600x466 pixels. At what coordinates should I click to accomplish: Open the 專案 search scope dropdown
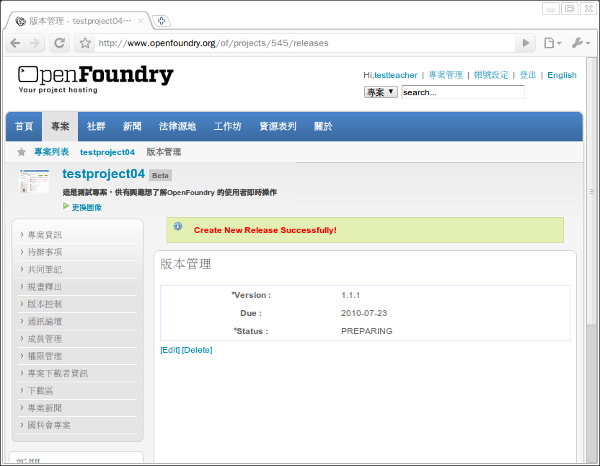coord(380,92)
